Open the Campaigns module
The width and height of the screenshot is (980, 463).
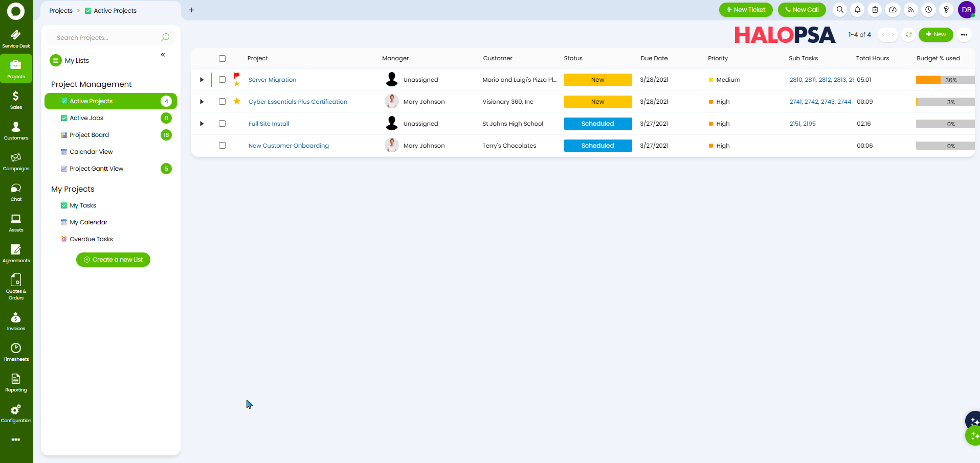[x=16, y=161]
